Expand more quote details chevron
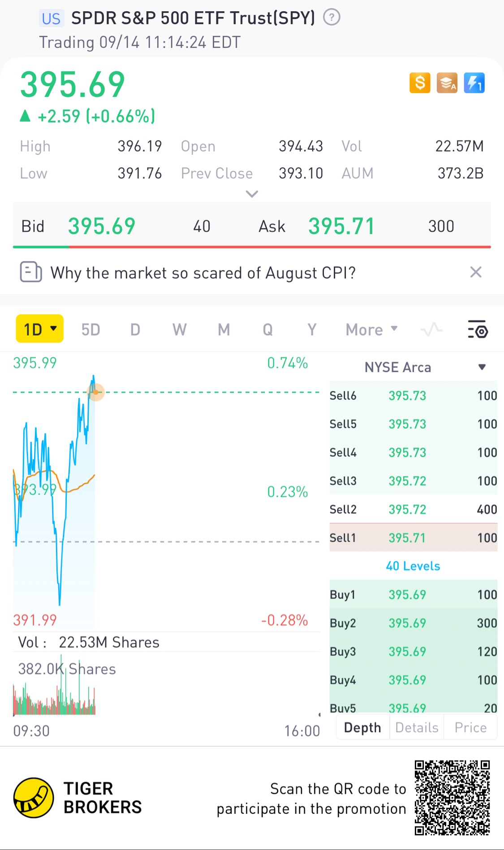The height and width of the screenshot is (850, 504). 252,194
